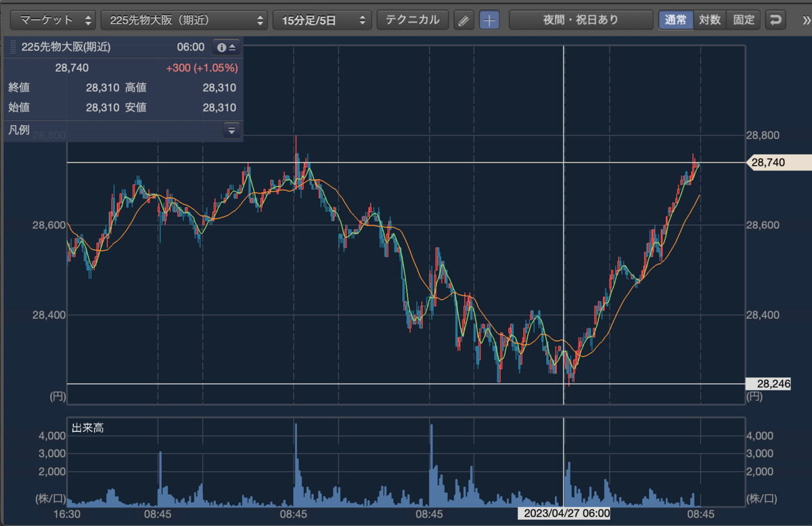Click the return arrow icon
Image resolution: width=812 pixels, height=526 pixels.
(775, 20)
